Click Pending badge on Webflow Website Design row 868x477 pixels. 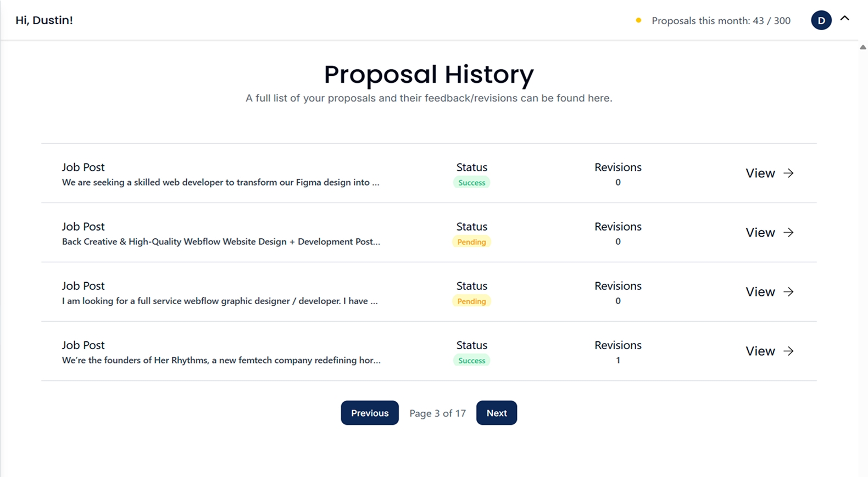point(471,242)
